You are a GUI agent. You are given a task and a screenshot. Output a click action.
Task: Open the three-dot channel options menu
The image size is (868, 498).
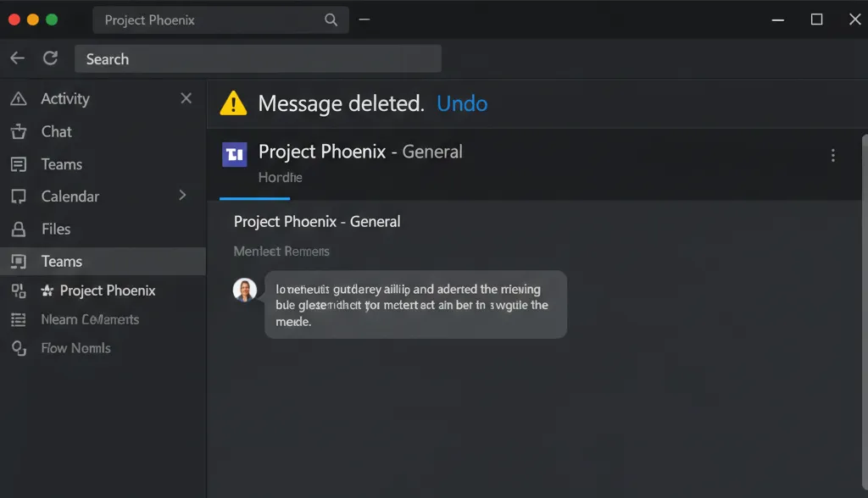click(x=832, y=155)
